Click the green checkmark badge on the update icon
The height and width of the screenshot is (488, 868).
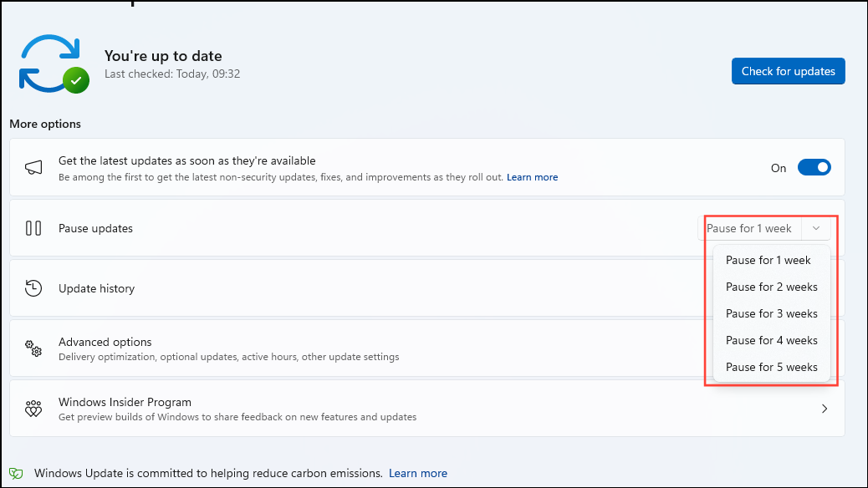point(74,81)
